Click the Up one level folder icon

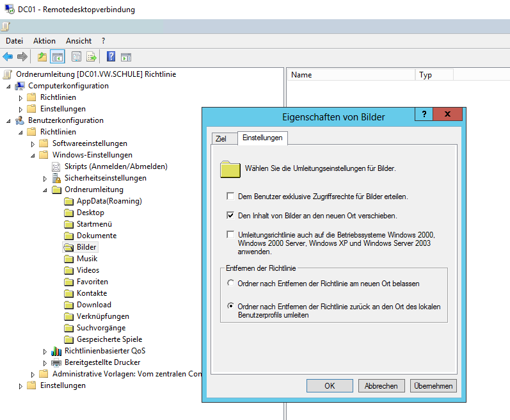click(x=42, y=57)
